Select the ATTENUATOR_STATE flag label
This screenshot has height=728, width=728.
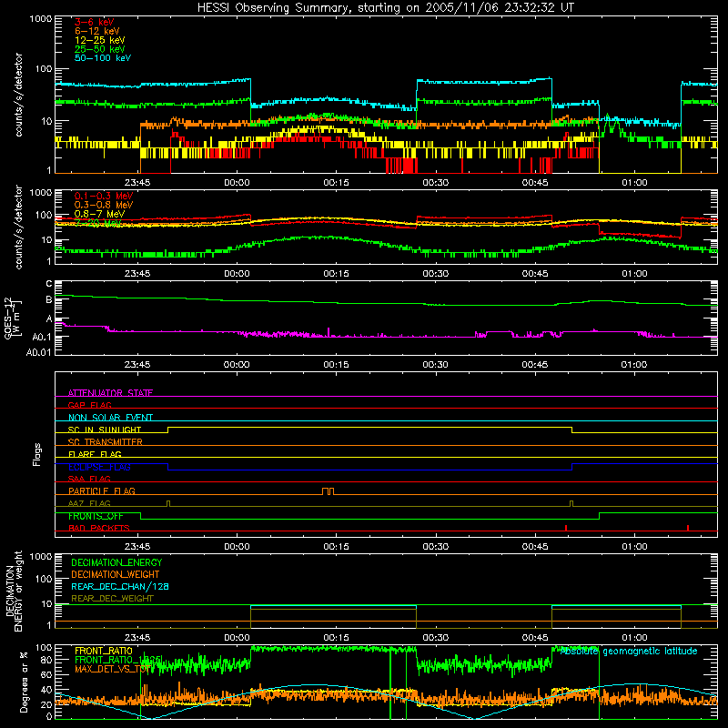click(110, 393)
